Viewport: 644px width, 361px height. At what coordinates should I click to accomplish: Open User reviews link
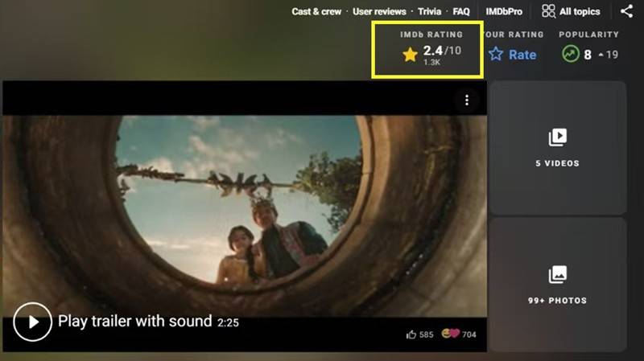point(380,12)
